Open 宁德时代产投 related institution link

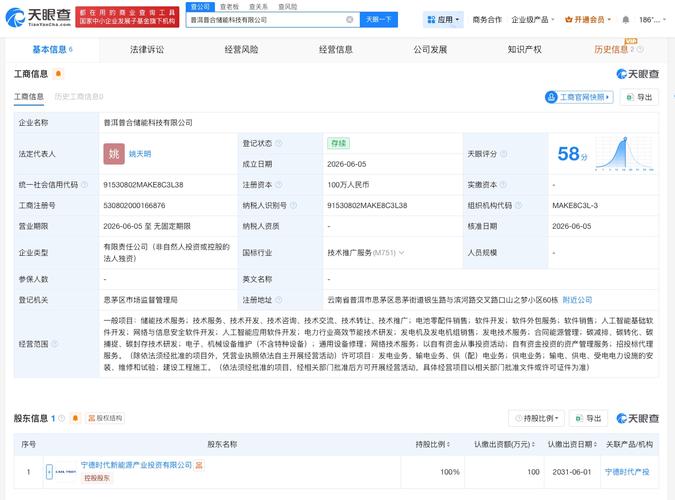coord(627,472)
